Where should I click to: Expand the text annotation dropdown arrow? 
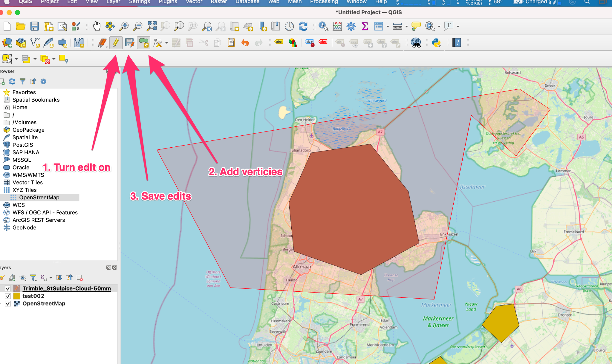(x=458, y=26)
